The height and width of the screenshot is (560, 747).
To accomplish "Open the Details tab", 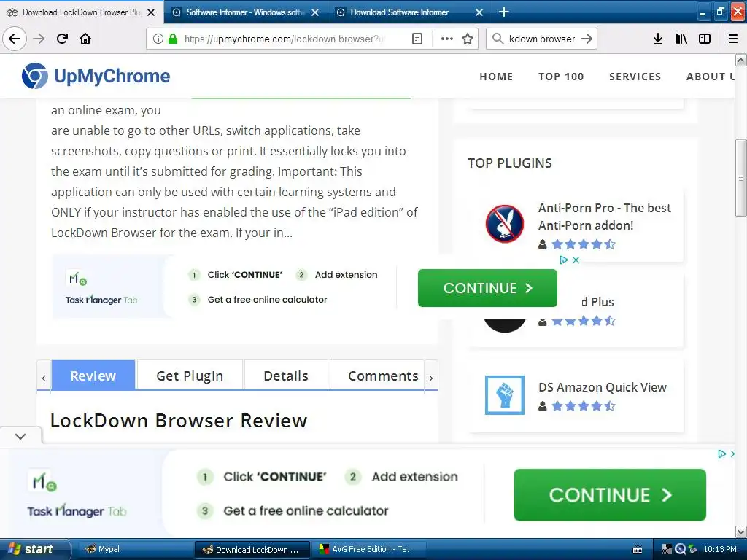I will pyautogui.click(x=286, y=376).
